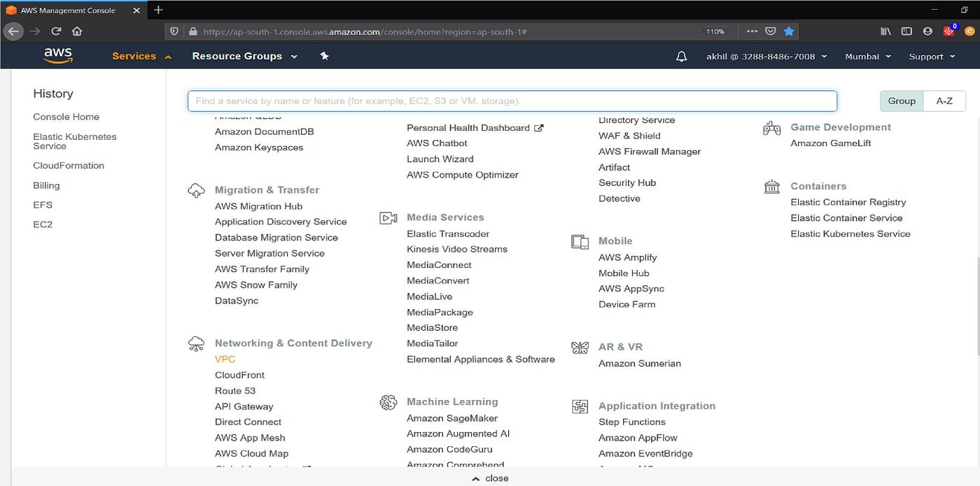Open CloudFormation from History
The width and height of the screenshot is (980, 486).
pos(69,166)
